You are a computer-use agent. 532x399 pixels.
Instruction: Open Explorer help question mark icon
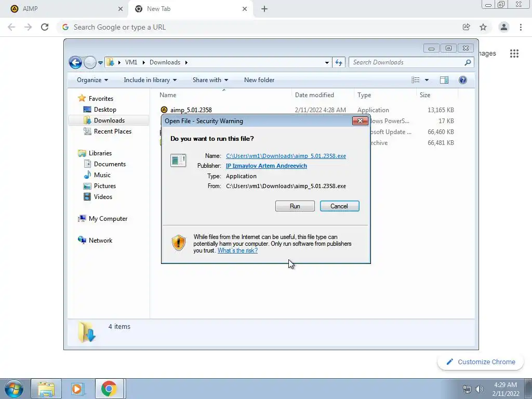coord(462,79)
